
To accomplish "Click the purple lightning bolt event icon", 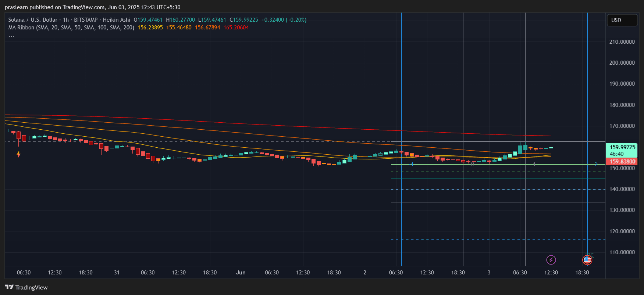I will coord(551,260).
